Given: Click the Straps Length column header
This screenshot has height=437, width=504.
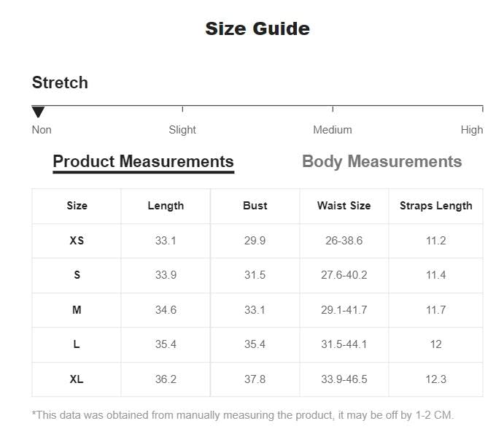Looking at the screenshot, I should [x=435, y=206].
